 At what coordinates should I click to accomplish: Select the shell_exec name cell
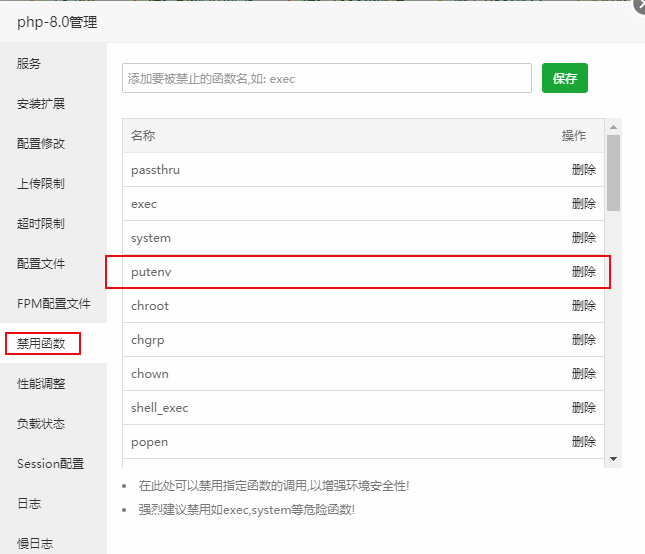160,408
